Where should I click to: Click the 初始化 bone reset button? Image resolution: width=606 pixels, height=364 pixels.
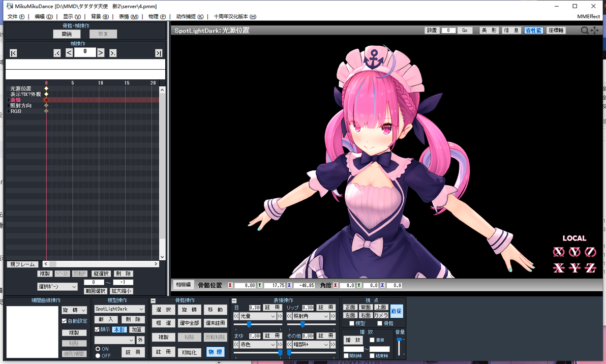[x=189, y=352]
